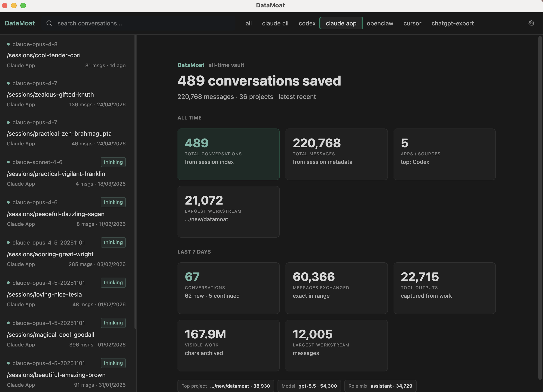The height and width of the screenshot is (392, 543).
Task: Select the 60,366 Messages Exchanged card
Action: click(336, 288)
